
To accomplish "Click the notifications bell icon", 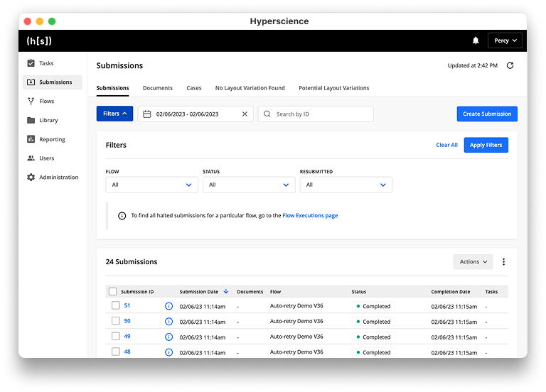I will (476, 40).
